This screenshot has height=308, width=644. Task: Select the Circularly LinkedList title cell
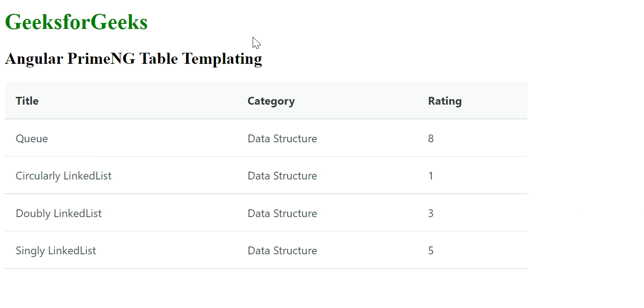63,176
